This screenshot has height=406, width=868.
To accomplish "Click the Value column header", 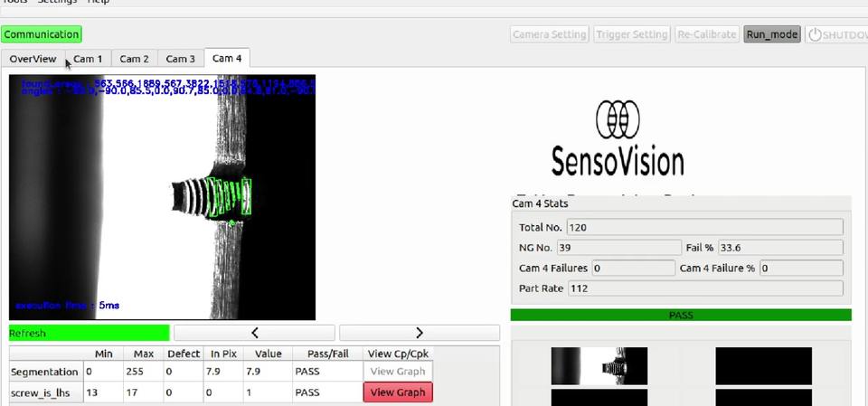I will (268, 354).
